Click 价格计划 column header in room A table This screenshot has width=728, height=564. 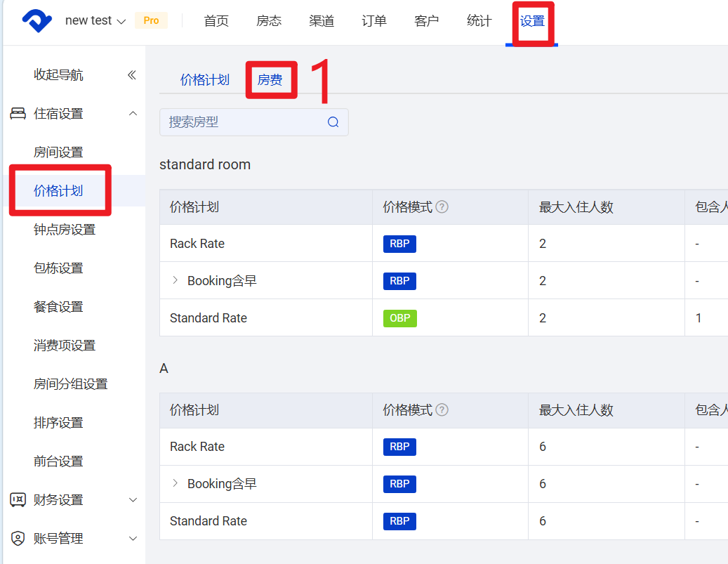[x=194, y=409]
